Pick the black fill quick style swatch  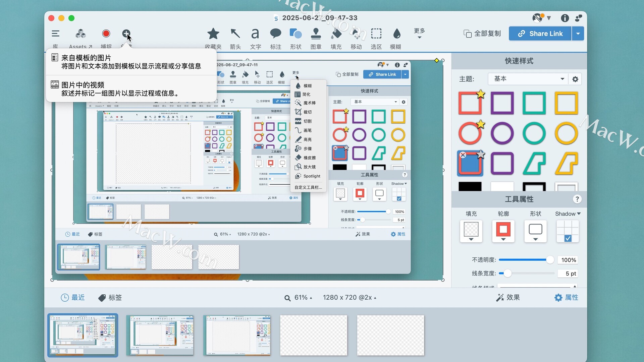470,186
